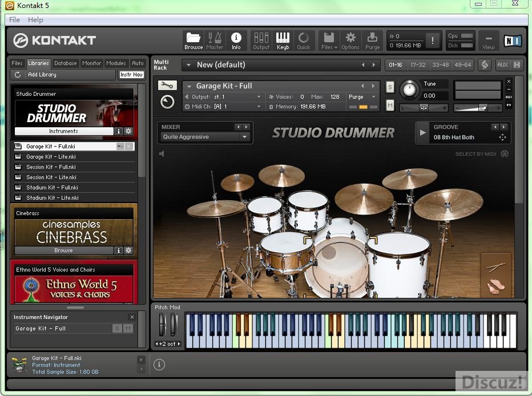532x396 pixels.
Task: Open Cinebrass library settings gear
Action: [x=128, y=250]
